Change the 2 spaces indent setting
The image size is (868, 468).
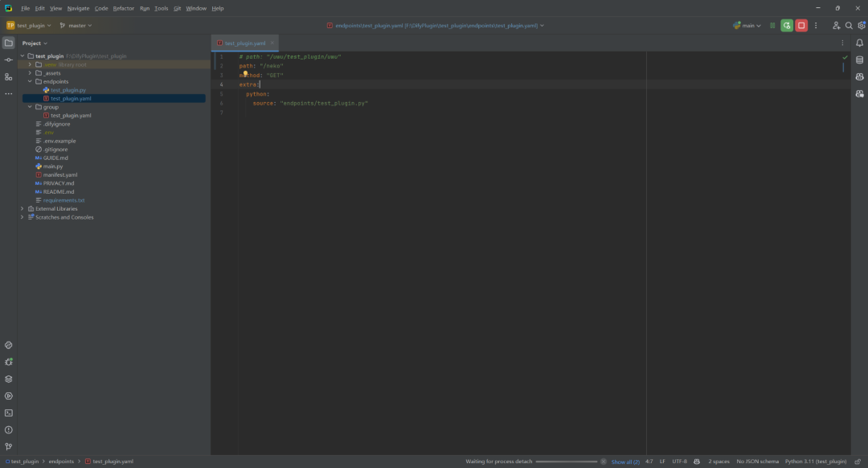tap(719, 462)
